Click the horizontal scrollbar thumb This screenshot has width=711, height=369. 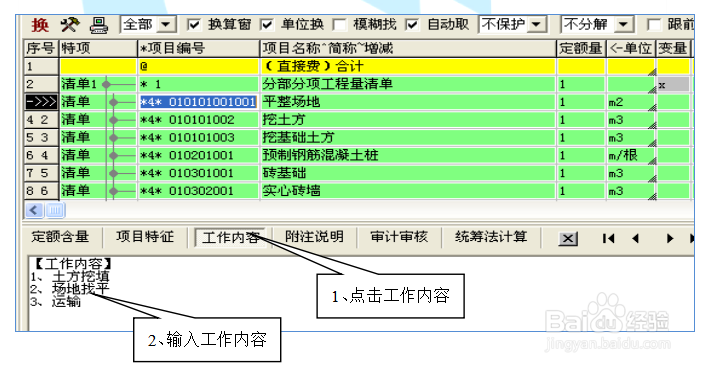click(x=55, y=210)
